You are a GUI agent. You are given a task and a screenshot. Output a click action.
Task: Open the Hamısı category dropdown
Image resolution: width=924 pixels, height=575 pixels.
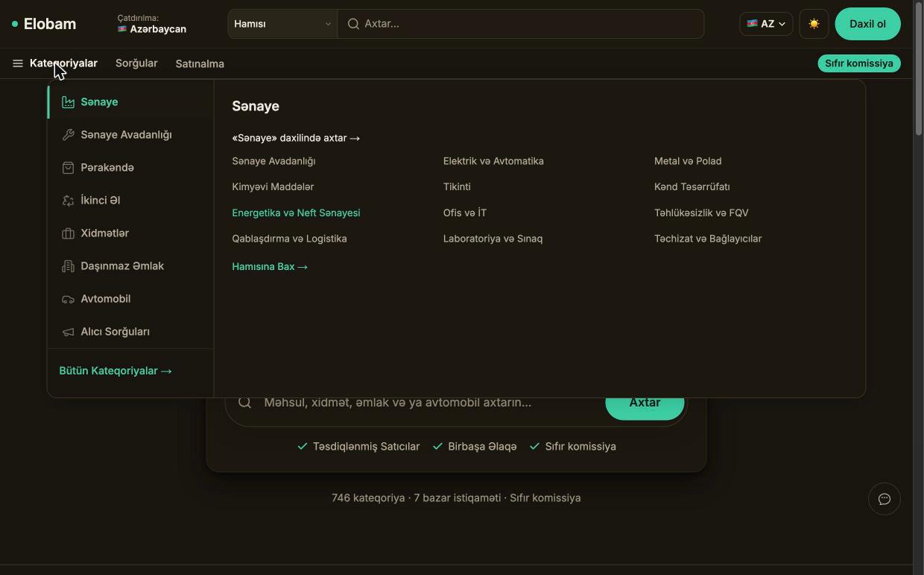(x=282, y=24)
